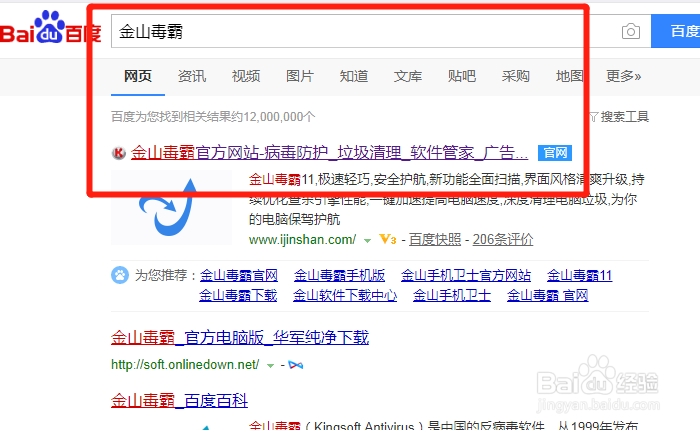Click the soft.onlinedown.net URL
This screenshot has height=430, width=700.
185,365
